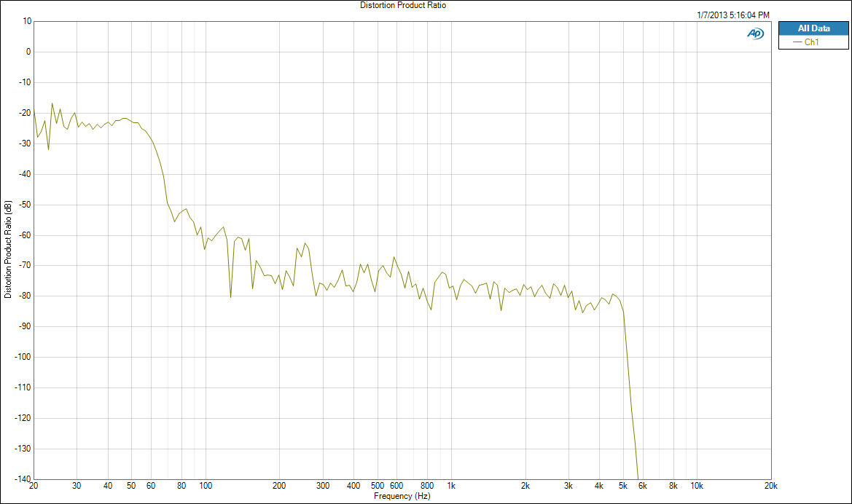Image resolution: width=852 pixels, height=504 pixels.
Task: Click the 20 Hz tick label
Action: 34,486
